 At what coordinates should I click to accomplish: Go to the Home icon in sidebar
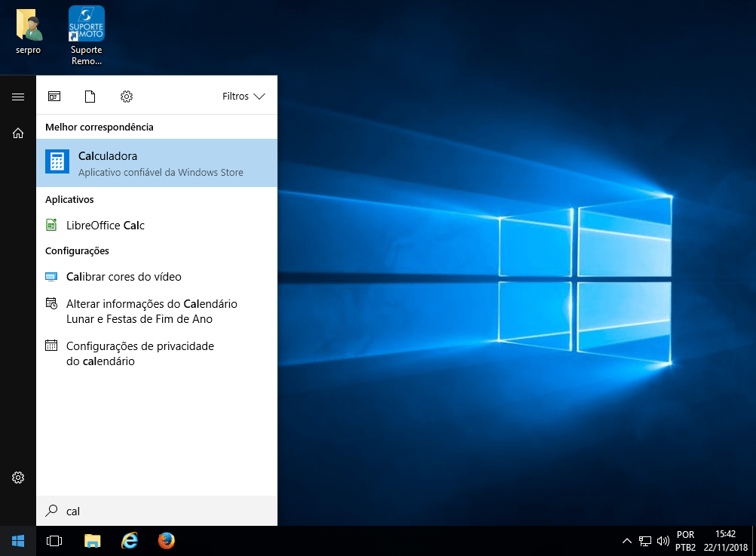(18, 134)
